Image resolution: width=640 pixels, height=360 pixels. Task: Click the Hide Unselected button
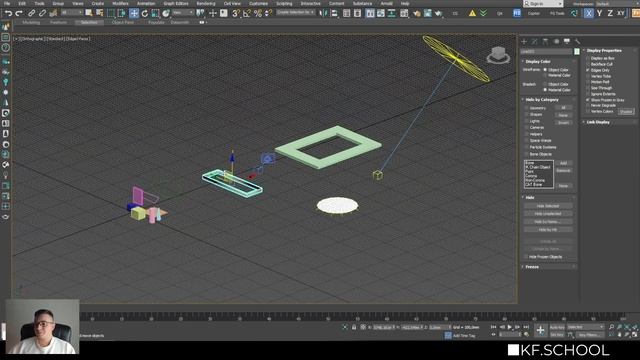pos(548,214)
